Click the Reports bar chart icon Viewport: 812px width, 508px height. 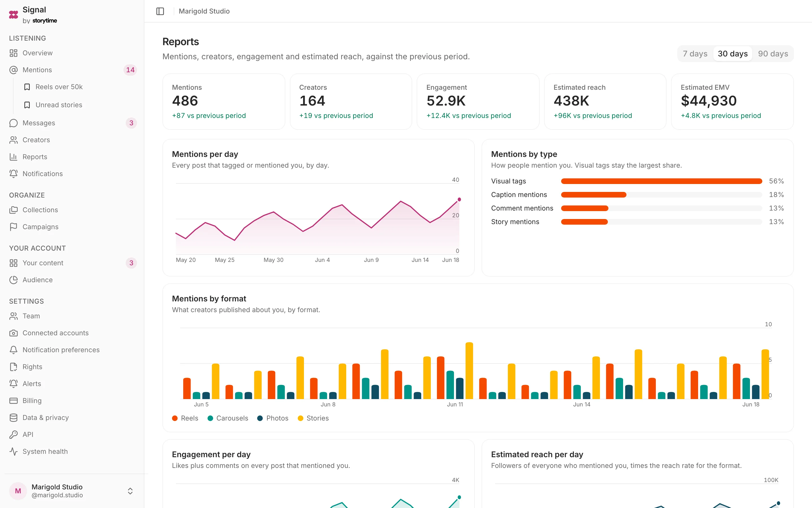14,157
